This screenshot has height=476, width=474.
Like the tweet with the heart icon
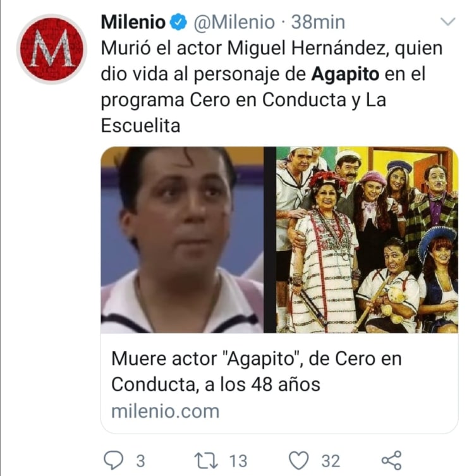(x=298, y=461)
